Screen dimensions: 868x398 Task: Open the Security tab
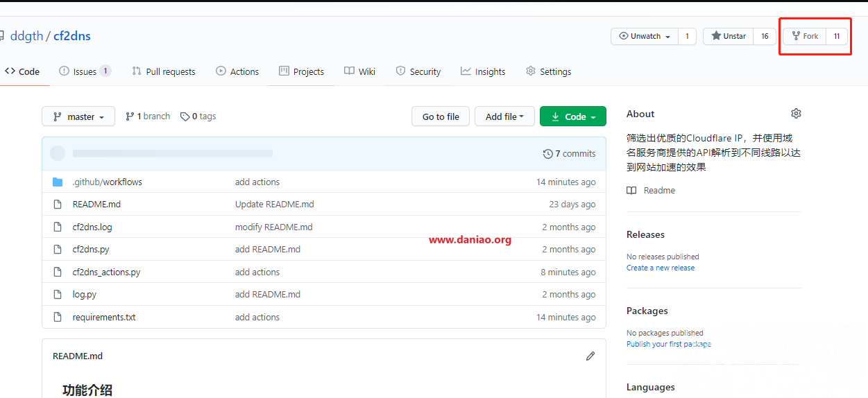coord(418,71)
